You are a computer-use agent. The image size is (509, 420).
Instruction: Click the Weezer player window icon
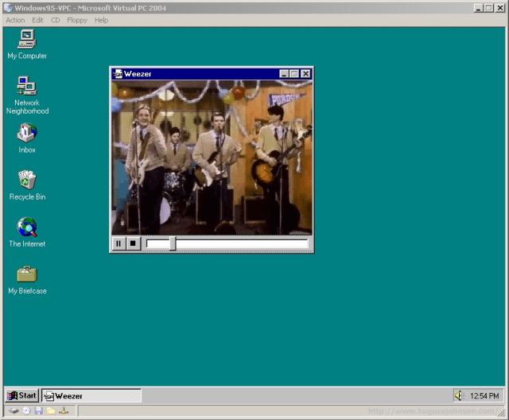(x=118, y=74)
